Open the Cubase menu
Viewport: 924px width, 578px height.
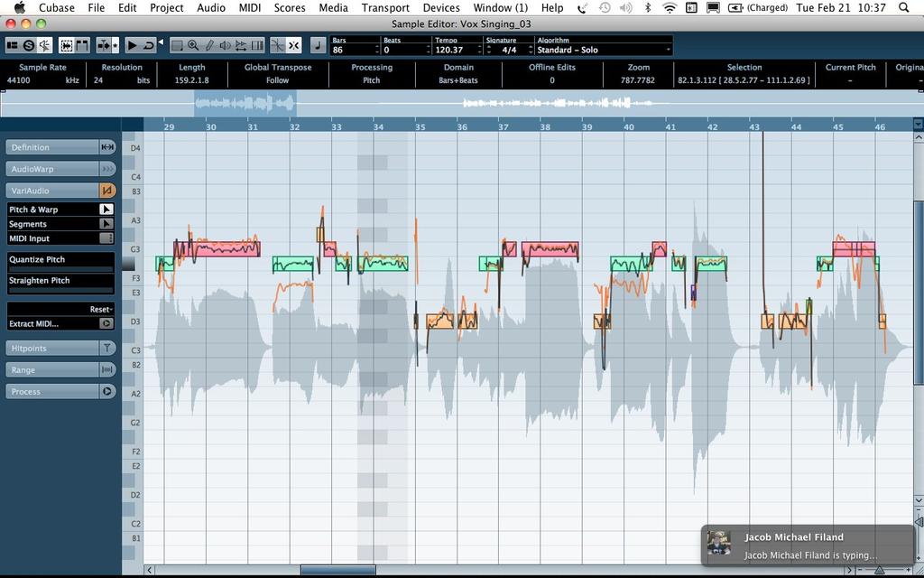tap(57, 7)
